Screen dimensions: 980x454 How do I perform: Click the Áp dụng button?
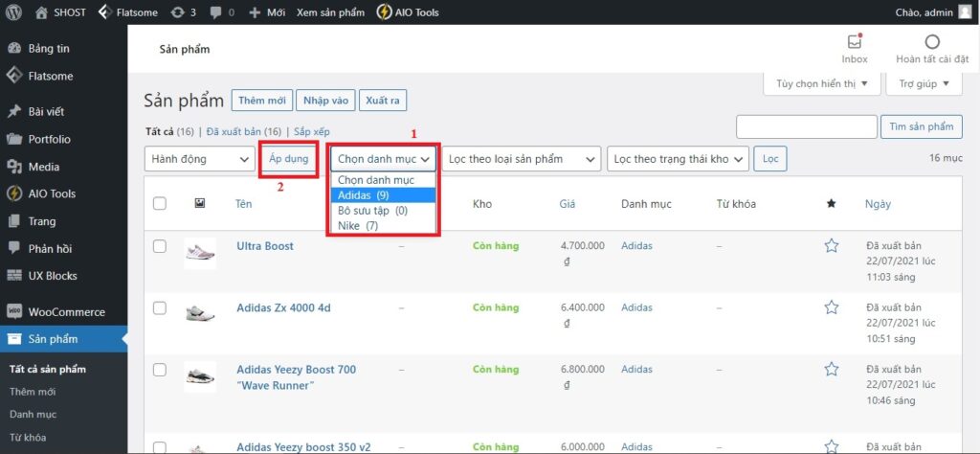click(289, 159)
